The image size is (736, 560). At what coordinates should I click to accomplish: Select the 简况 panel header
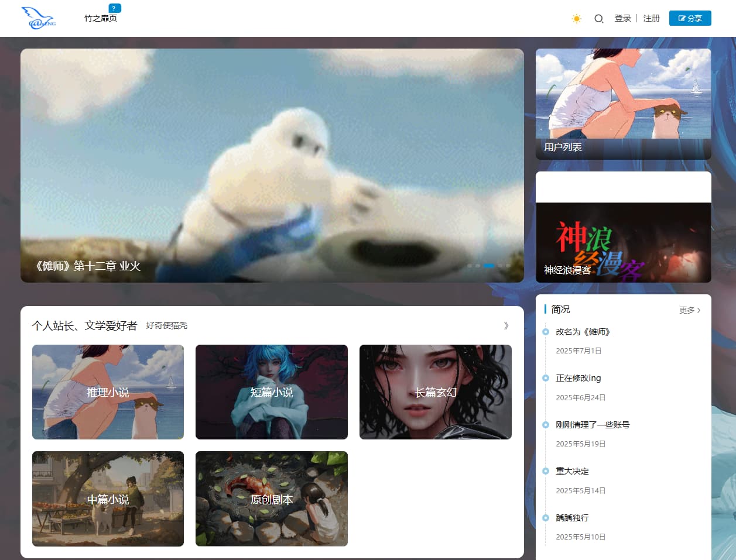click(560, 310)
